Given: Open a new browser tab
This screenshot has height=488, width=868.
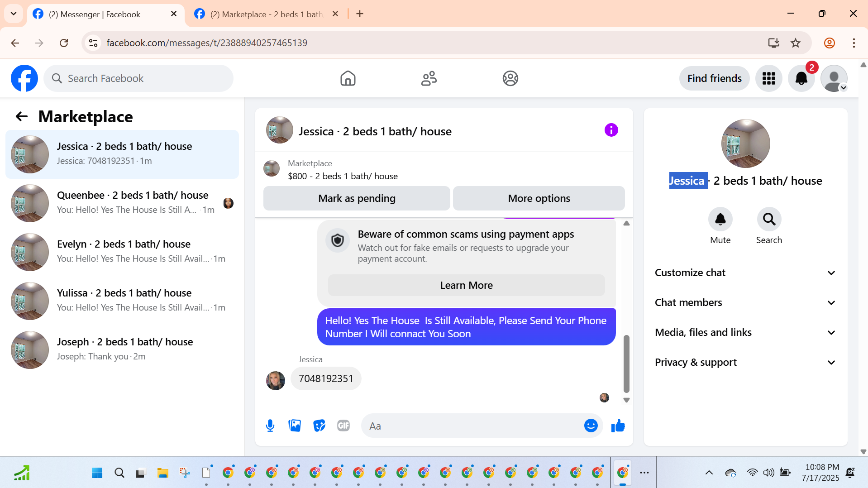Looking at the screenshot, I should pyautogui.click(x=360, y=14).
